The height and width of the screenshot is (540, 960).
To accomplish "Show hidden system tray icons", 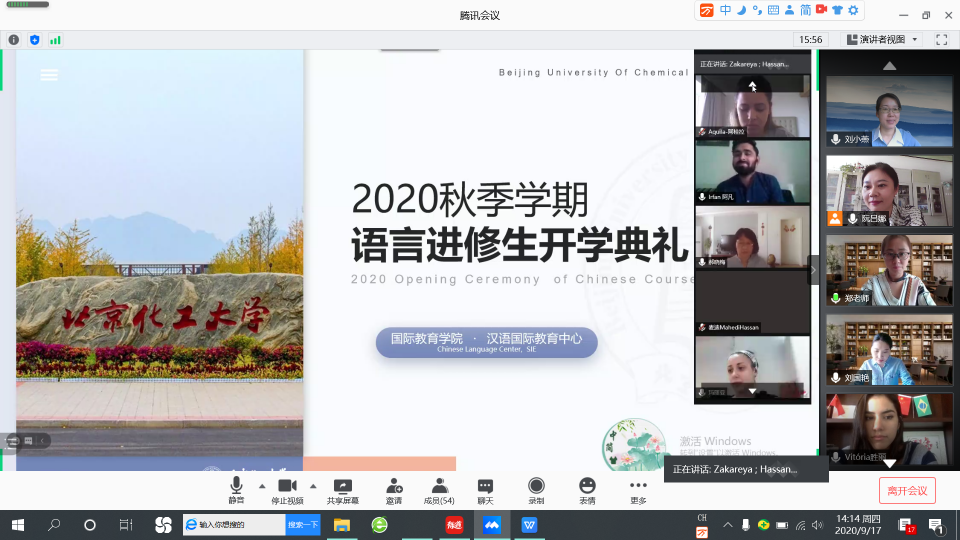I will pos(727,525).
